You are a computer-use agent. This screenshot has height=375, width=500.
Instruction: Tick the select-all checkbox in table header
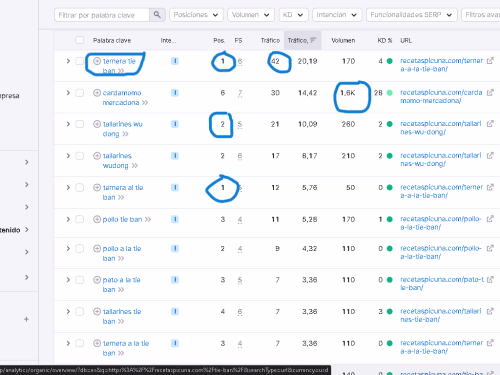coord(79,40)
